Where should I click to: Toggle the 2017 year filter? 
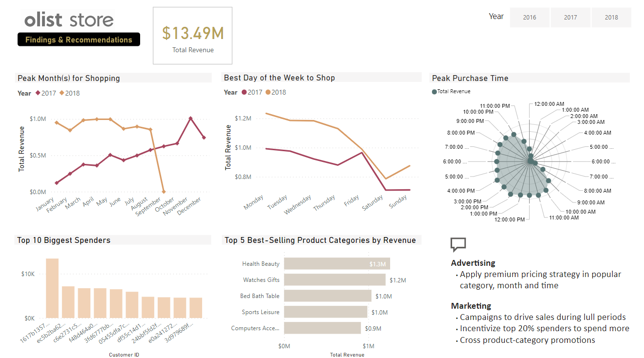coord(570,17)
